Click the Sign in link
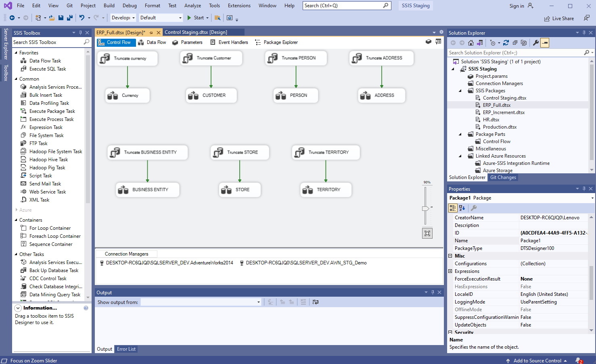596x364 pixels. coord(517,6)
